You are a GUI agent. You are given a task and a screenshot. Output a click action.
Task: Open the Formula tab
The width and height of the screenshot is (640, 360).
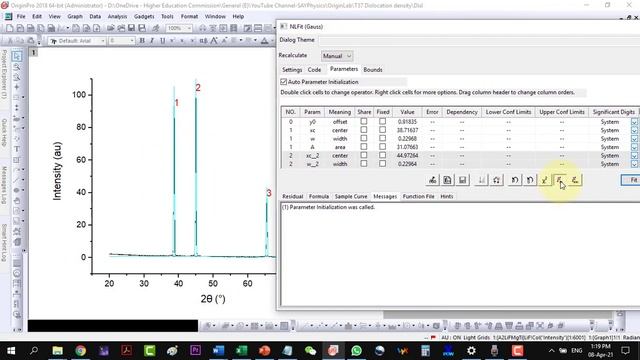319,196
